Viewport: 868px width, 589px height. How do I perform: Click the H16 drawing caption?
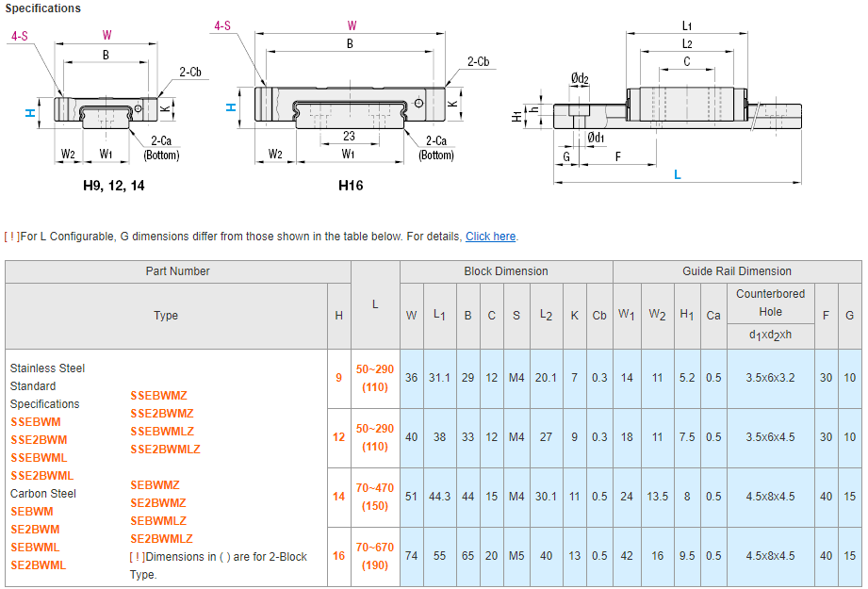[x=351, y=186]
